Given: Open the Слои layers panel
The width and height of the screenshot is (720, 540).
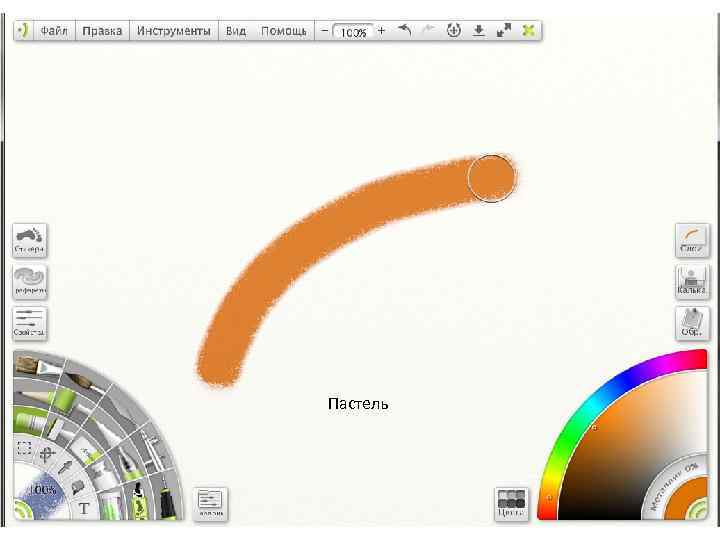Looking at the screenshot, I should (x=692, y=240).
